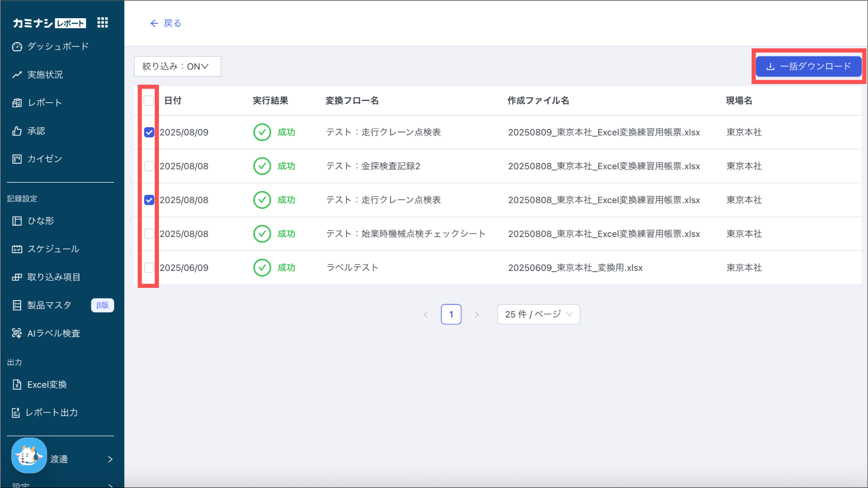Viewport: 868px width, 488px height.
Task: Click the Excel変換 file icon
Action: pyautogui.click(x=17, y=385)
